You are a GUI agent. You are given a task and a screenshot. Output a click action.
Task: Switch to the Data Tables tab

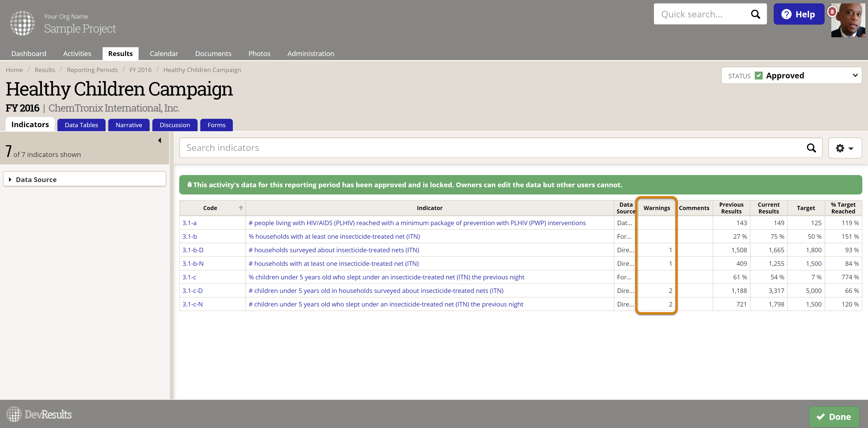tap(81, 125)
